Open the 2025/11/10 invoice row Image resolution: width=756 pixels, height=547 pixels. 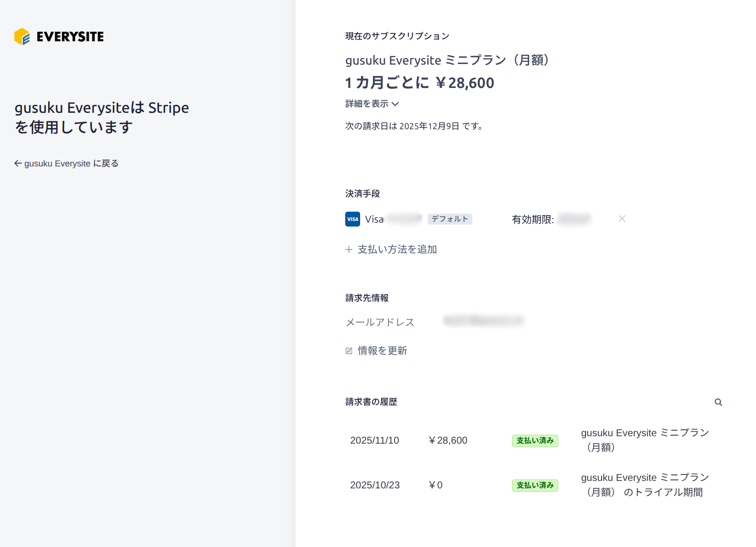tap(534, 440)
